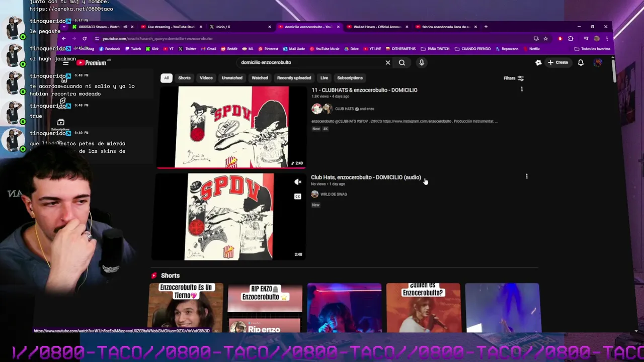
Task: Select the Watched filter chip
Action: [260, 78]
